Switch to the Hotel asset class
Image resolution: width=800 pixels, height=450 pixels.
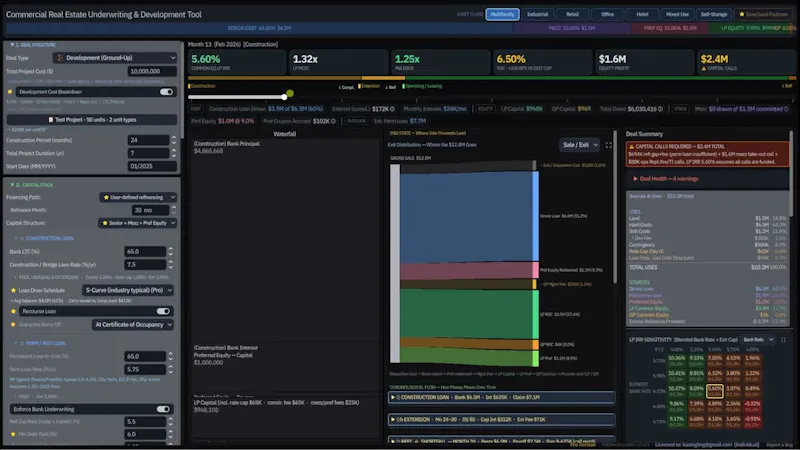click(x=642, y=14)
